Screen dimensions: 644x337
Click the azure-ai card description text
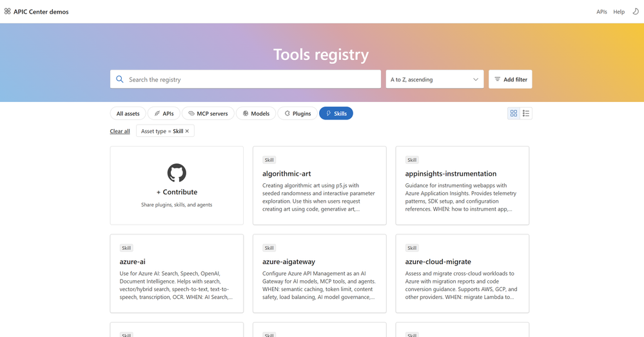coord(176,285)
